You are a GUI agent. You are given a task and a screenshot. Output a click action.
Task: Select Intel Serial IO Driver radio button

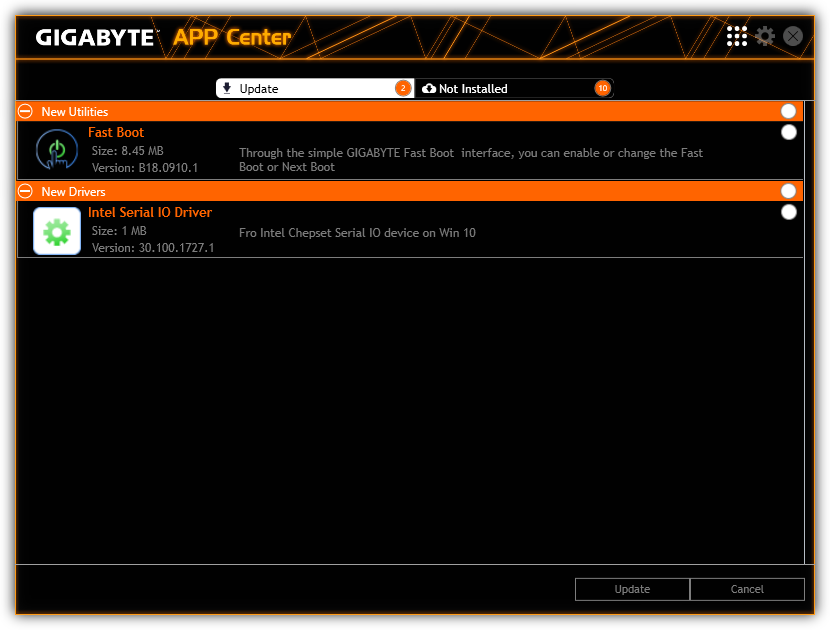[x=788, y=212]
